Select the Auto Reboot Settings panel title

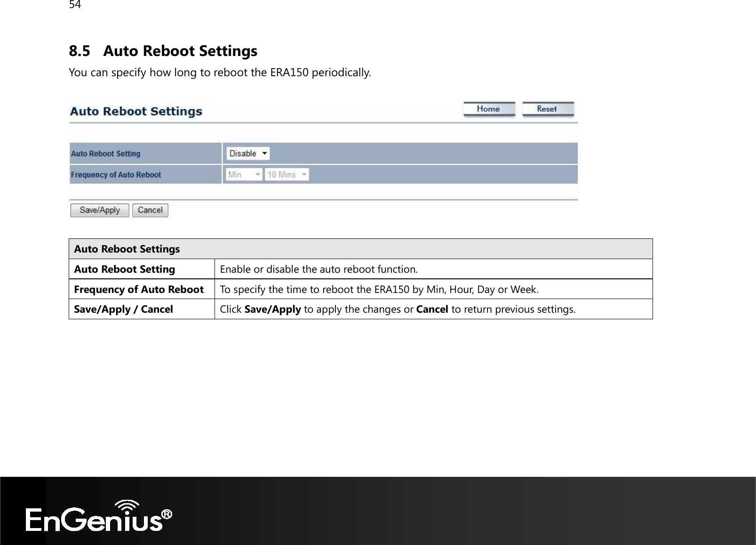(136, 111)
